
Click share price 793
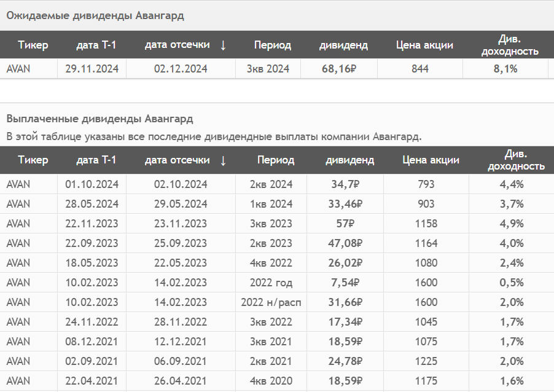(426, 184)
